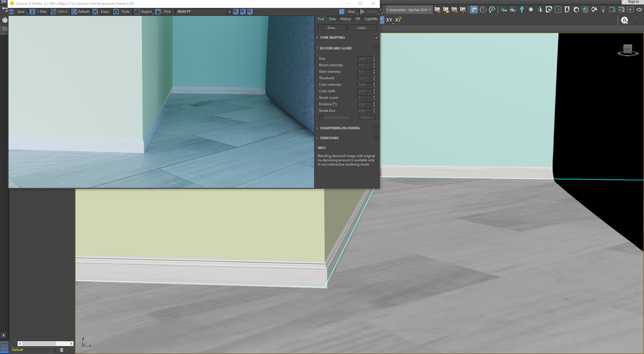Click the layer explorer icon beside Default

[x=62, y=350]
